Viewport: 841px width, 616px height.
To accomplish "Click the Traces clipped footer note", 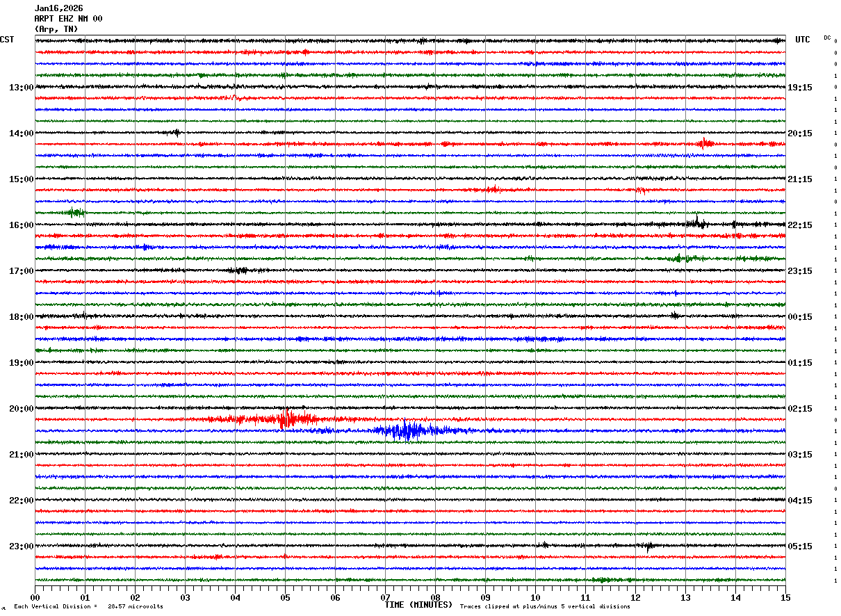I will pos(545,606).
